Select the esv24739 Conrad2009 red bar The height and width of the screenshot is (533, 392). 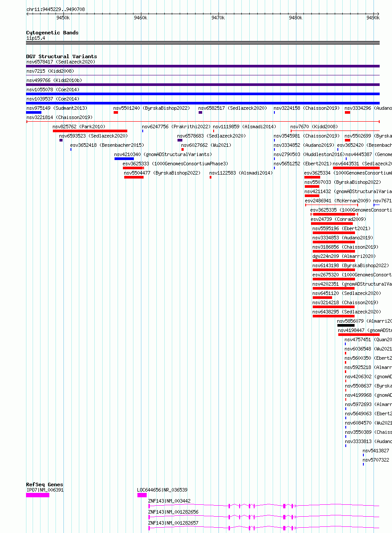click(332, 224)
